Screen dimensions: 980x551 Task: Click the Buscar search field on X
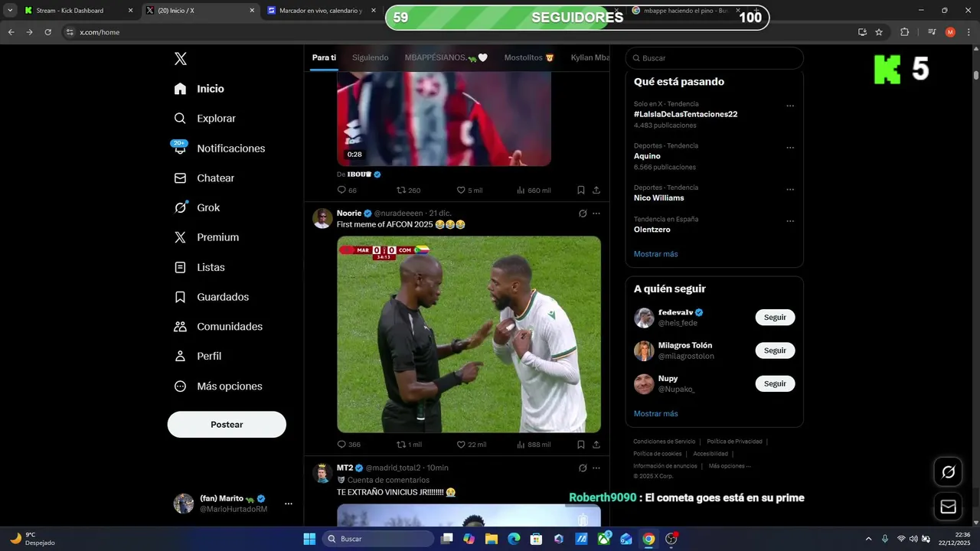[x=714, y=58]
